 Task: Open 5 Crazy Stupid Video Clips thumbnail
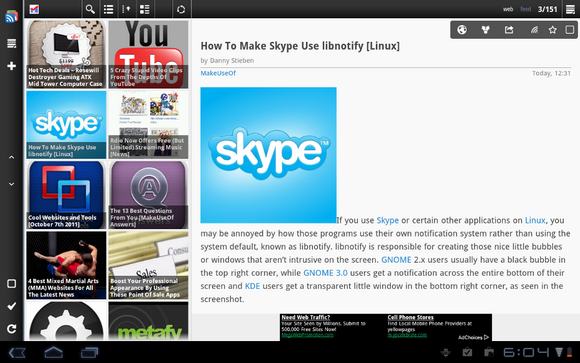[x=148, y=54]
